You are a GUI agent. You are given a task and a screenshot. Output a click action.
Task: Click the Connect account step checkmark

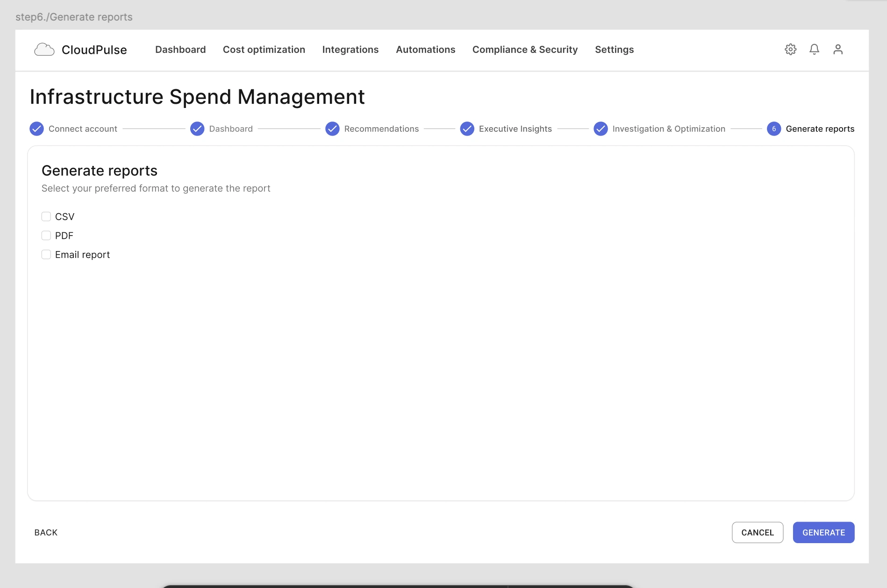pyautogui.click(x=36, y=129)
